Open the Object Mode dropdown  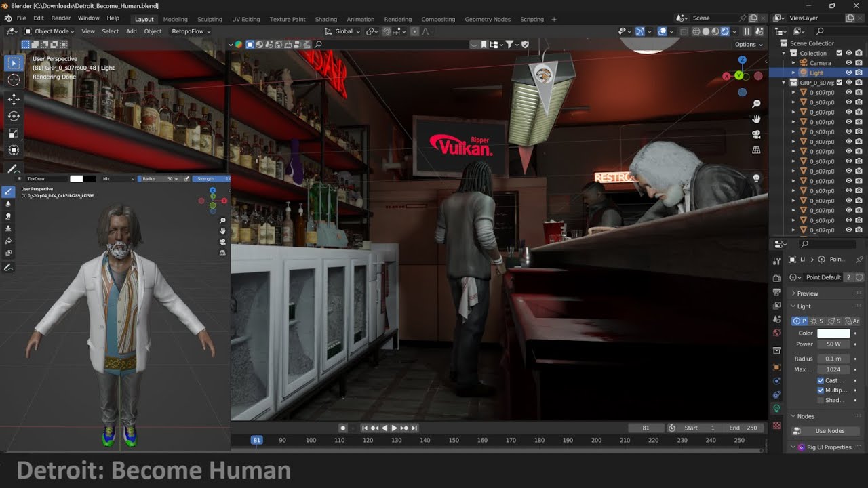pyautogui.click(x=50, y=31)
